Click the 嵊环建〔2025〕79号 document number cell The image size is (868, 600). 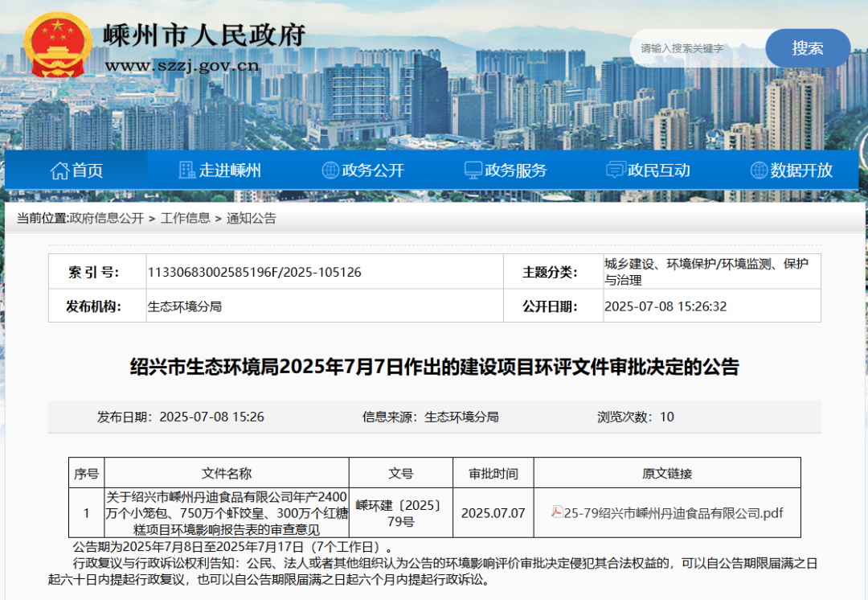(x=399, y=513)
